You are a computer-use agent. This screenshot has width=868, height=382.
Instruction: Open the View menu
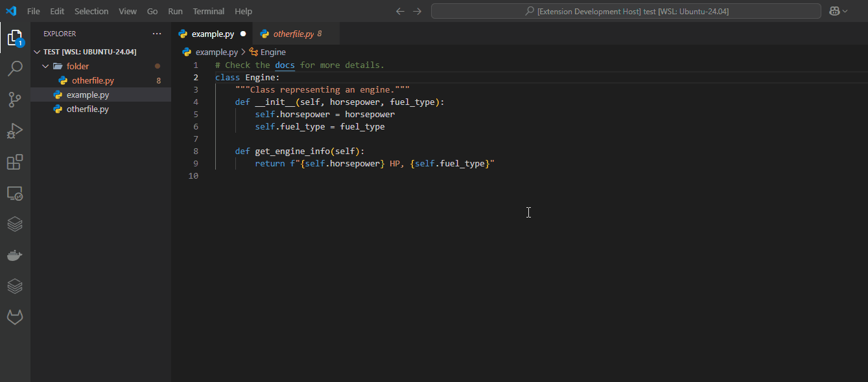[x=128, y=11]
